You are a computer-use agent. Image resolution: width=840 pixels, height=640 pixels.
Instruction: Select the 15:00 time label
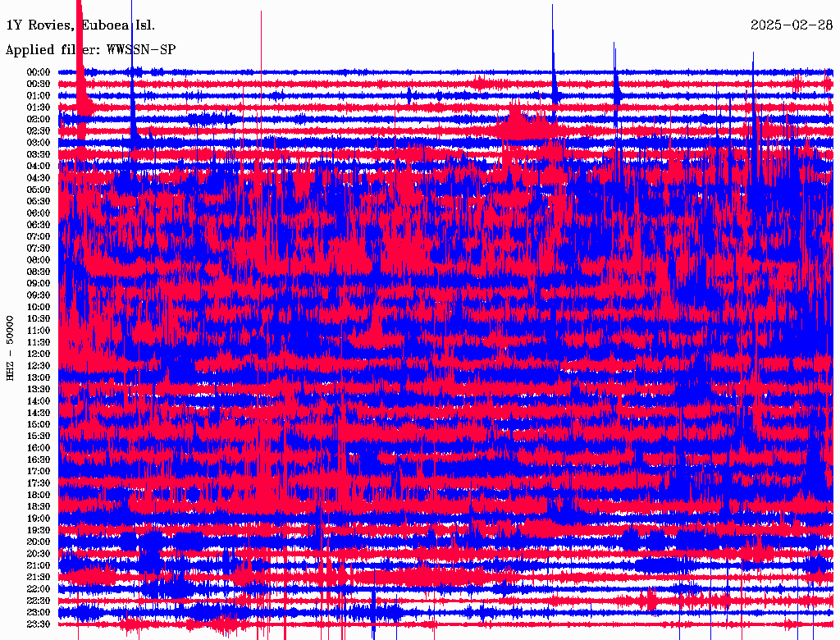click(39, 424)
